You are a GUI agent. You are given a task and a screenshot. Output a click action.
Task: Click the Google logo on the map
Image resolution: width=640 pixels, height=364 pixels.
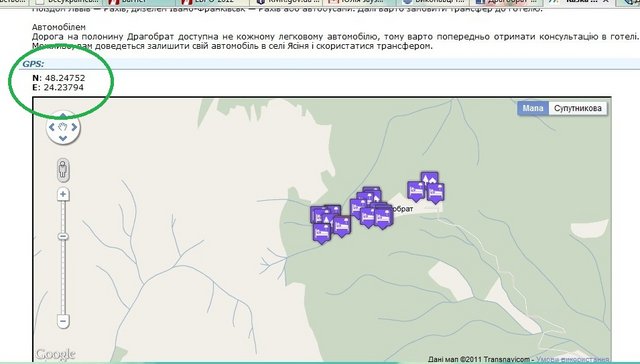coord(55,354)
